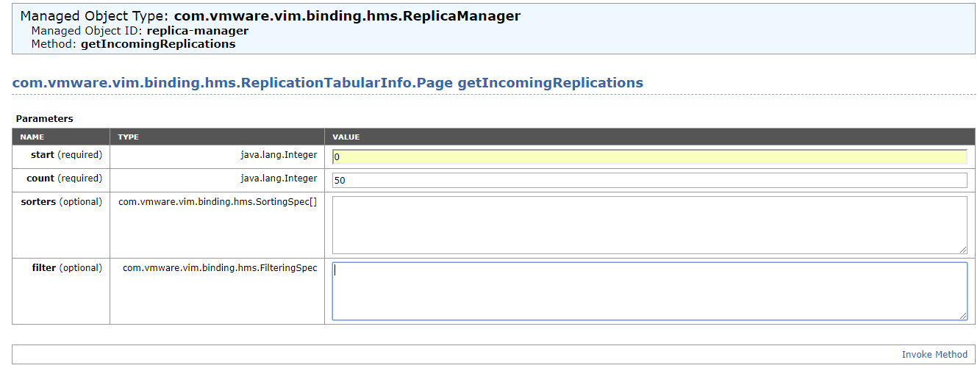The height and width of the screenshot is (368, 980).
Task: Grab the sorters text area resize handle
Action: (x=963, y=250)
